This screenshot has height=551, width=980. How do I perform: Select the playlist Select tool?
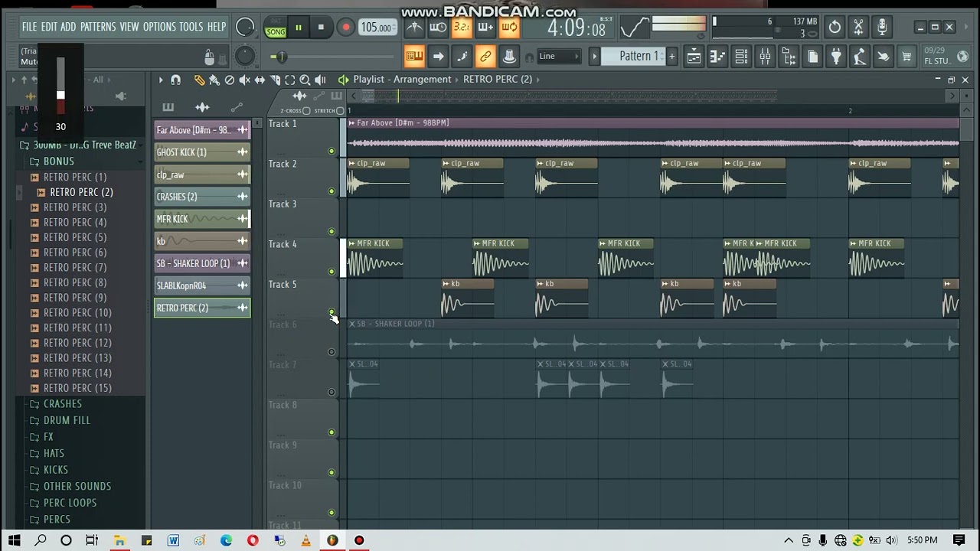(290, 80)
